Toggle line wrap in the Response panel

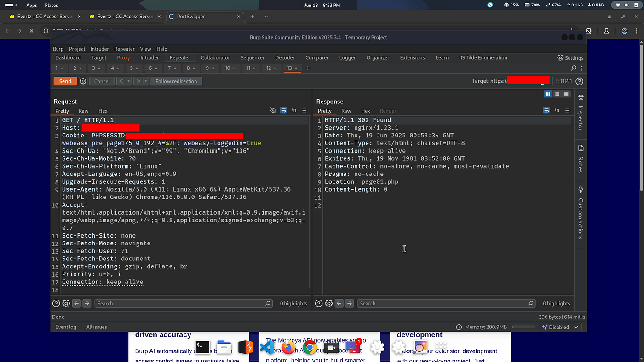click(546, 111)
